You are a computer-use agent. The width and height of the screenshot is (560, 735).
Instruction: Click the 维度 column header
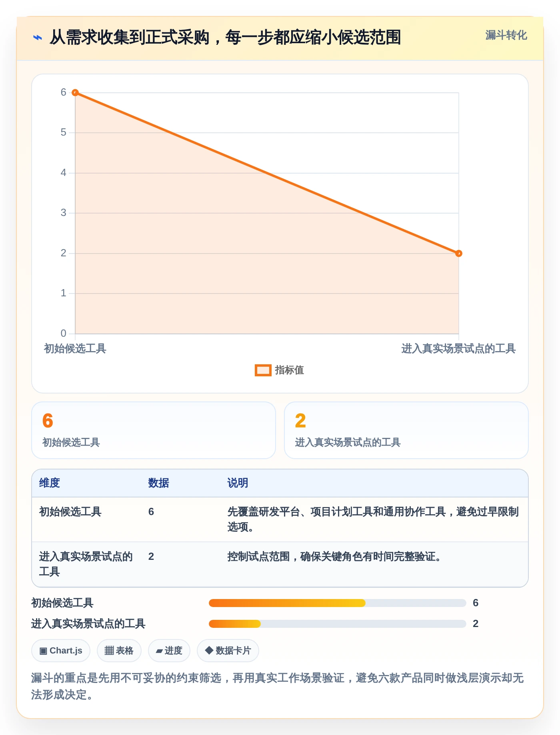pos(50,483)
